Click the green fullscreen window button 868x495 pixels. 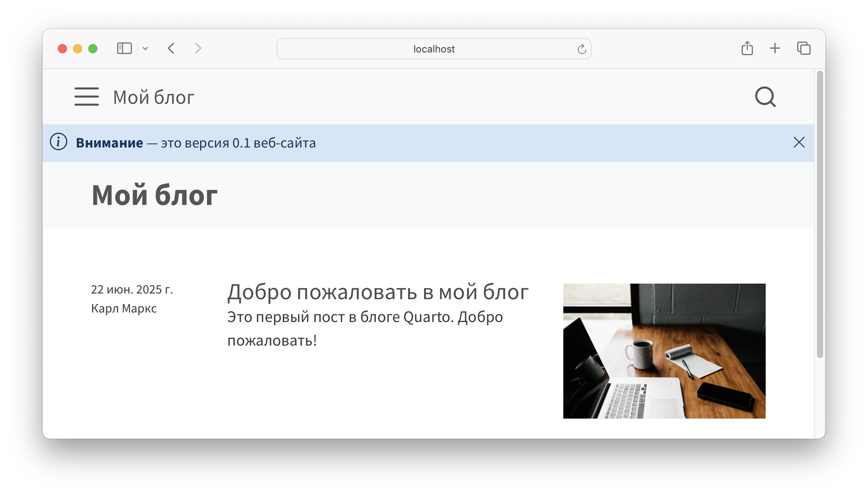pos(93,49)
